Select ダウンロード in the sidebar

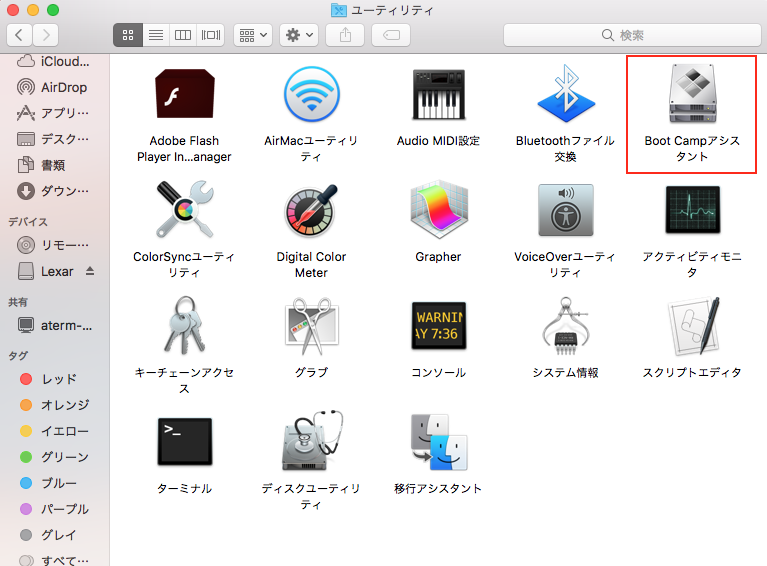pyautogui.click(x=54, y=191)
